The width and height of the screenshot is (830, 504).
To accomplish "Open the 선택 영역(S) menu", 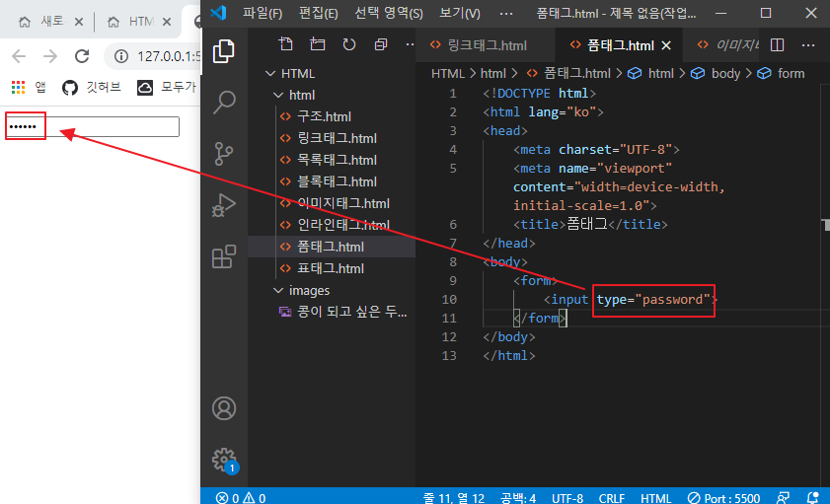I will point(389,13).
